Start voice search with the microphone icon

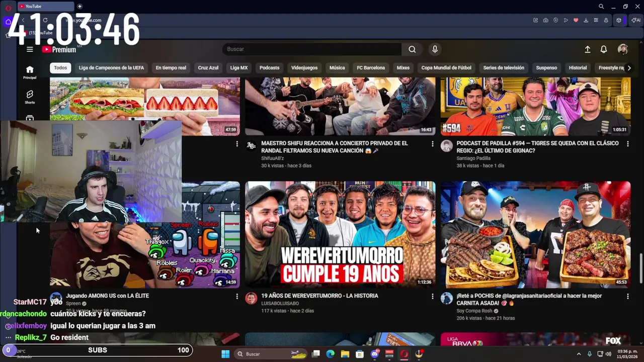point(435,49)
